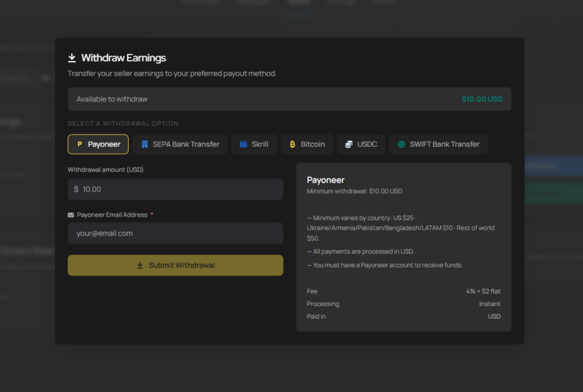Select SEPA Bank Transfer as withdrawal option
This screenshot has height=392, width=583.
[186, 145]
